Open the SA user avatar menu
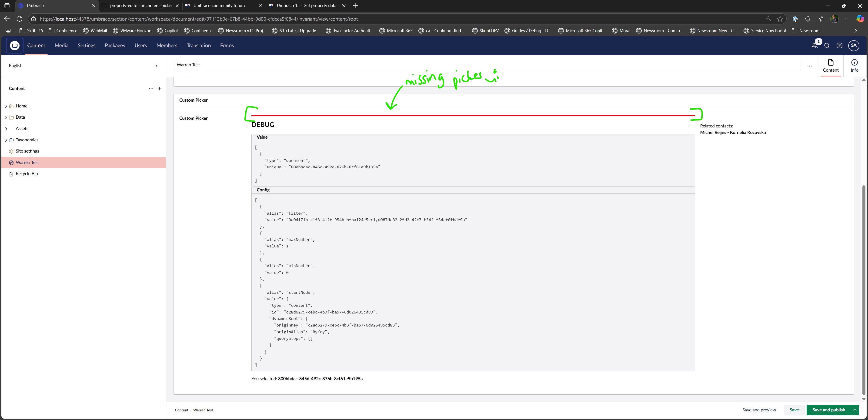This screenshot has width=868, height=420. point(854,46)
